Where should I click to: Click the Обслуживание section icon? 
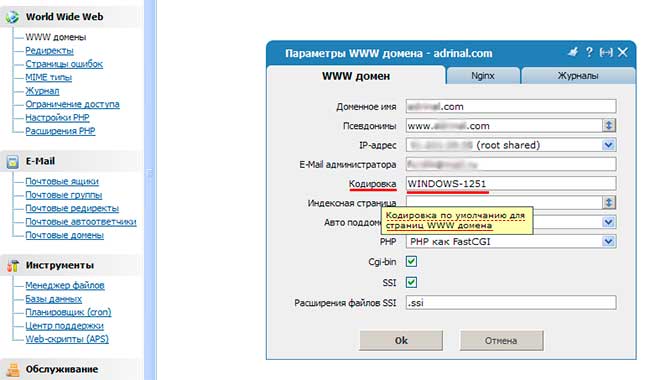pos(13,370)
